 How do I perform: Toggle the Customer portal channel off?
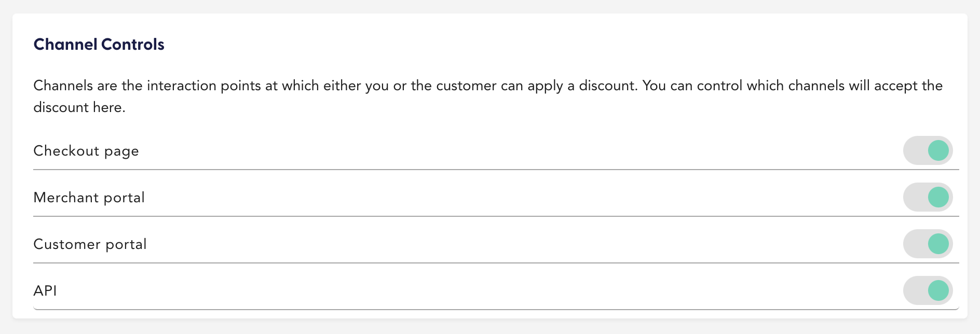click(929, 244)
